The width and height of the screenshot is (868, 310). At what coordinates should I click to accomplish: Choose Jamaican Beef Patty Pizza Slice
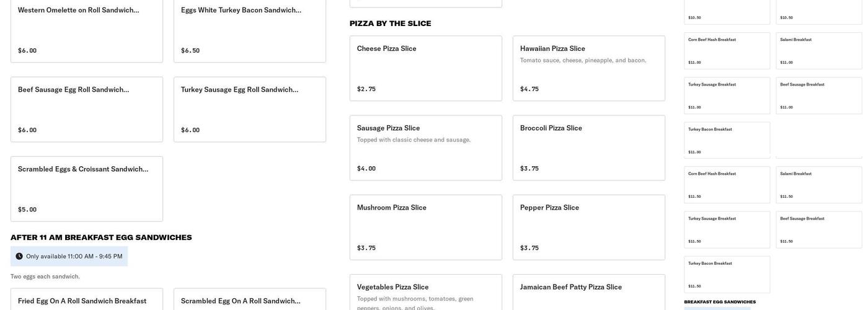[x=588, y=293]
